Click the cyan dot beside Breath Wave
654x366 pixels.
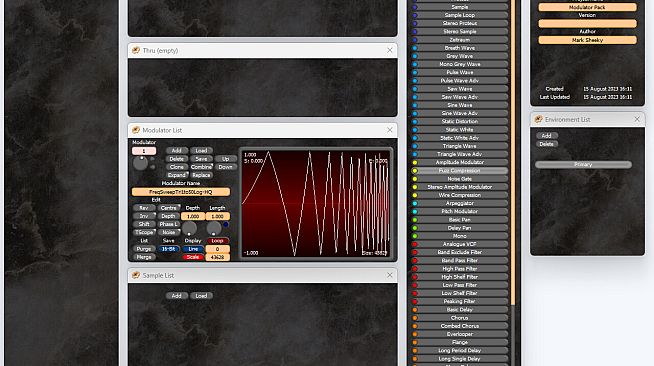coord(415,48)
